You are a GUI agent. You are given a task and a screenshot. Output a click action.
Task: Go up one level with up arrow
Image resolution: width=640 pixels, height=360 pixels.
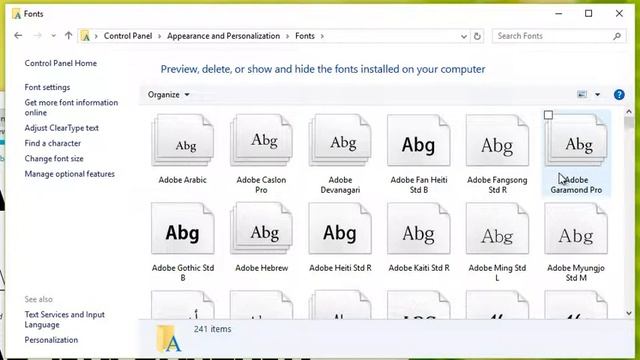click(x=68, y=36)
